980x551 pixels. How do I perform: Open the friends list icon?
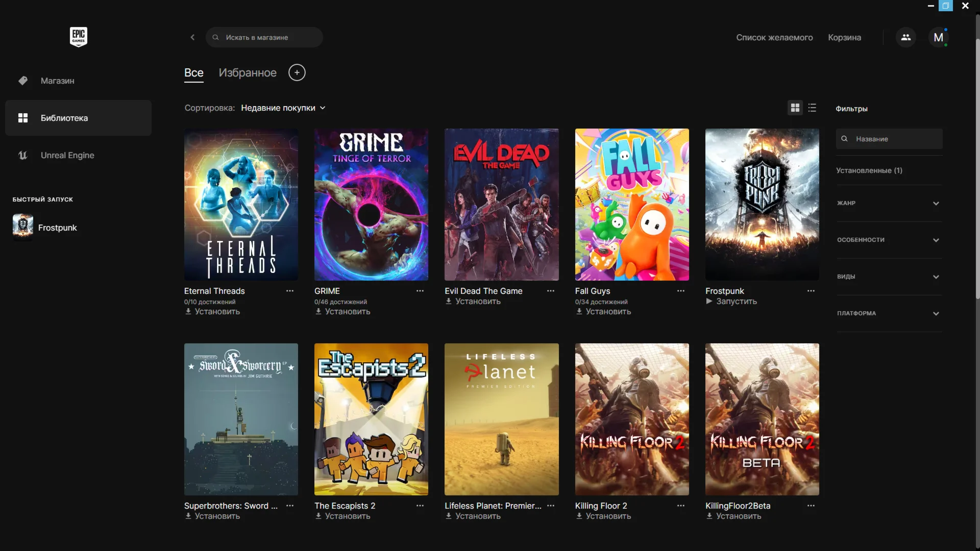(x=906, y=37)
